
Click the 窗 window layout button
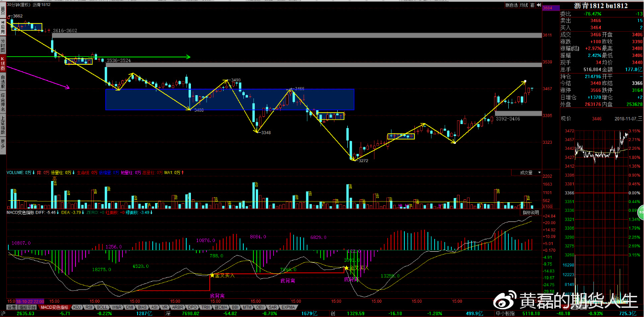(x=532, y=5)
